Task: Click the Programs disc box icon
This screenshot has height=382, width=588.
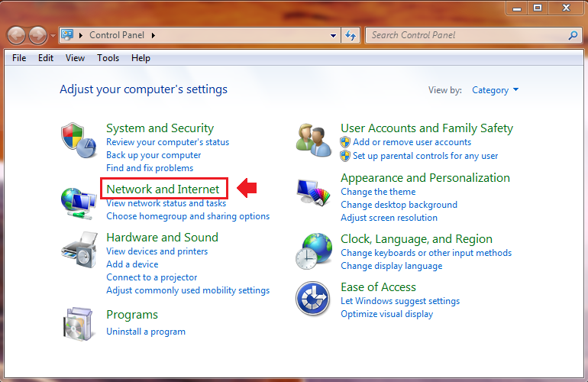Action: pos(78,324)
